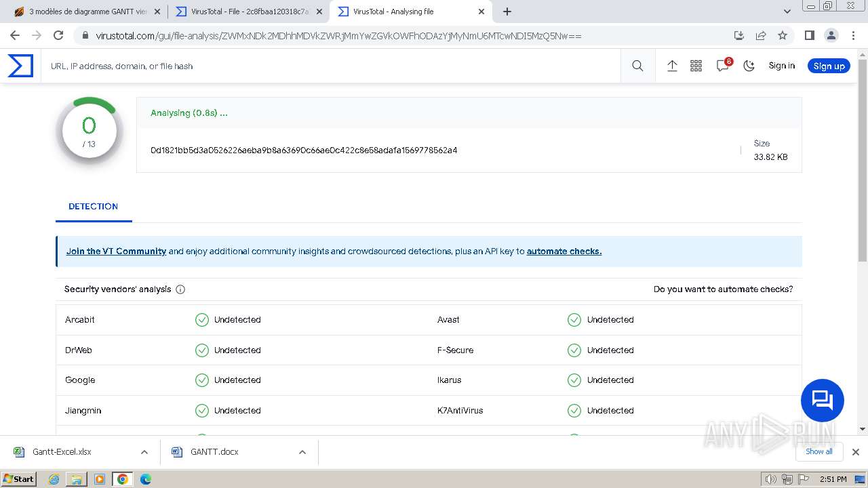This screenshot has width=868, height=488.
Task: Click Do you want to automate checks?
Action: 723,289
